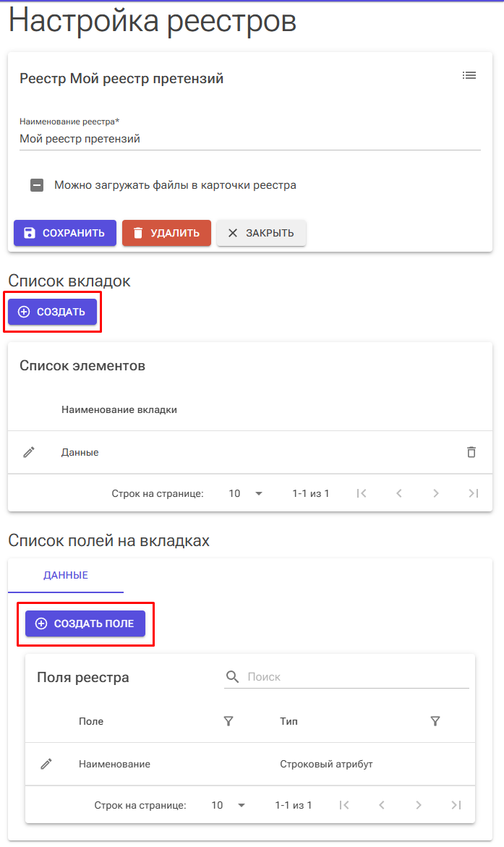The height and width of the screenshot is (847, 504).
Task: Click the Создать поле button
Action: pos(85,623)
